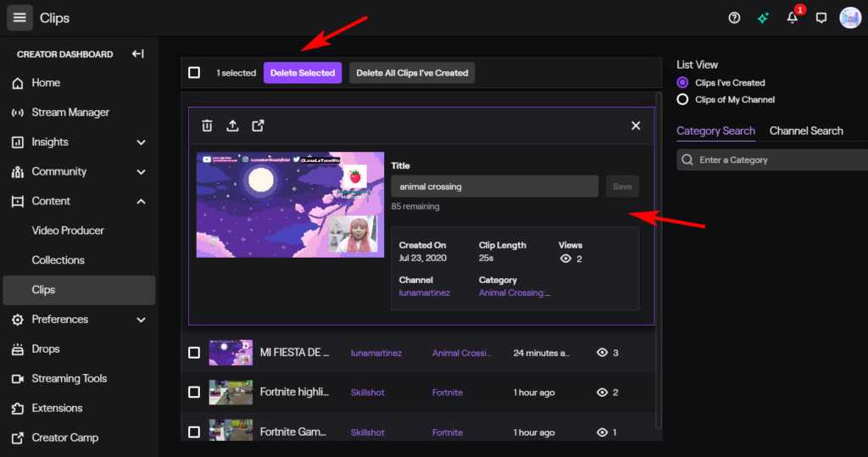Check the Fortnite Gam clip checkbox
The height and width of the screenshot is (457, 868).
coord(194,432)
